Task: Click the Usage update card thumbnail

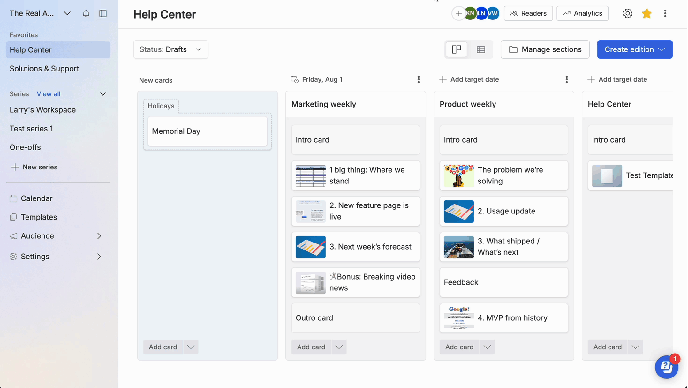Action: (x=459, y=211)
